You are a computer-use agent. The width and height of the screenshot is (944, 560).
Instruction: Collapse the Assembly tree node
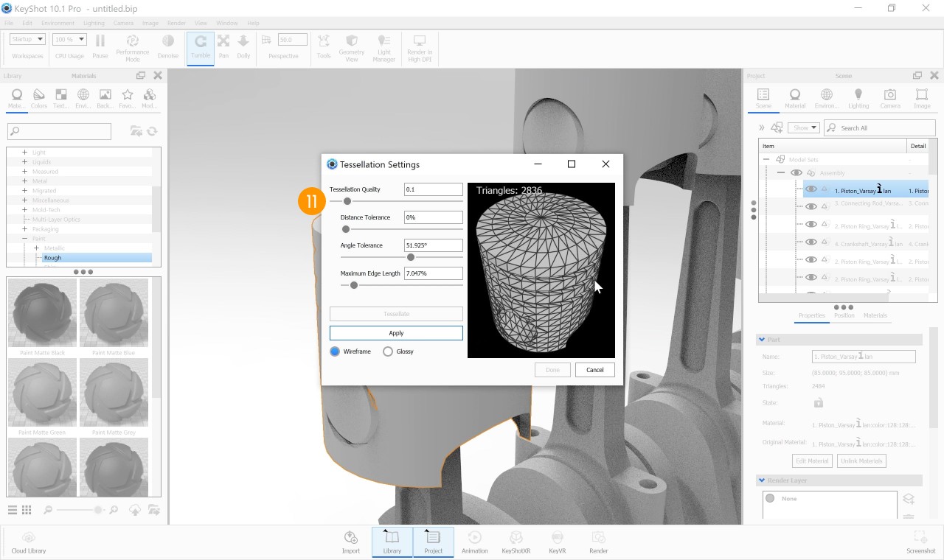(781, 173)
